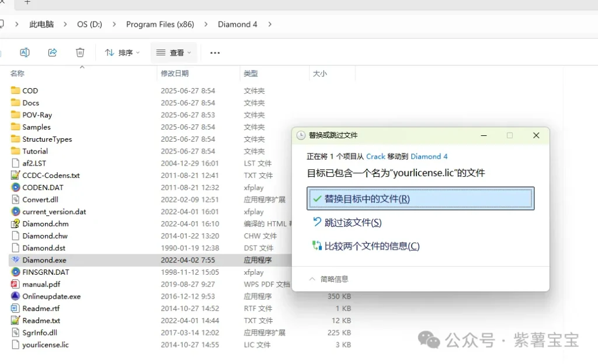Open the three-dots more options menu
The image size is (598, 364).
215,52
